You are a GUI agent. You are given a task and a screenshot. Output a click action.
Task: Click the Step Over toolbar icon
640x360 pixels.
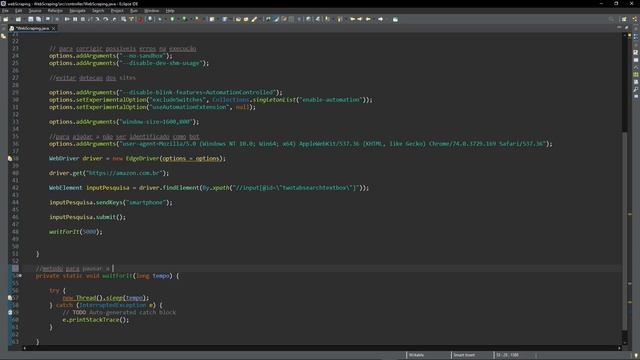pyautogui.click(x=106, y=19)
